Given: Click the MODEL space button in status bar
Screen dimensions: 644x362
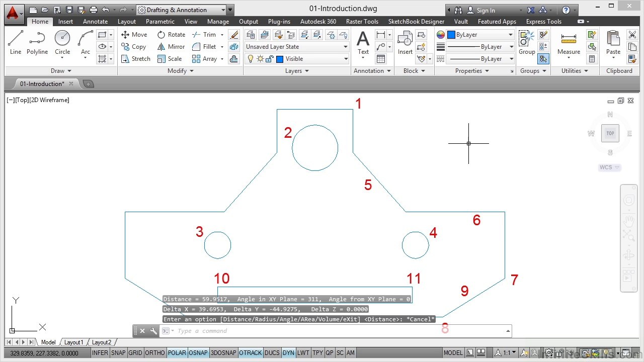Looking at the screenshot, I should 453,353.
